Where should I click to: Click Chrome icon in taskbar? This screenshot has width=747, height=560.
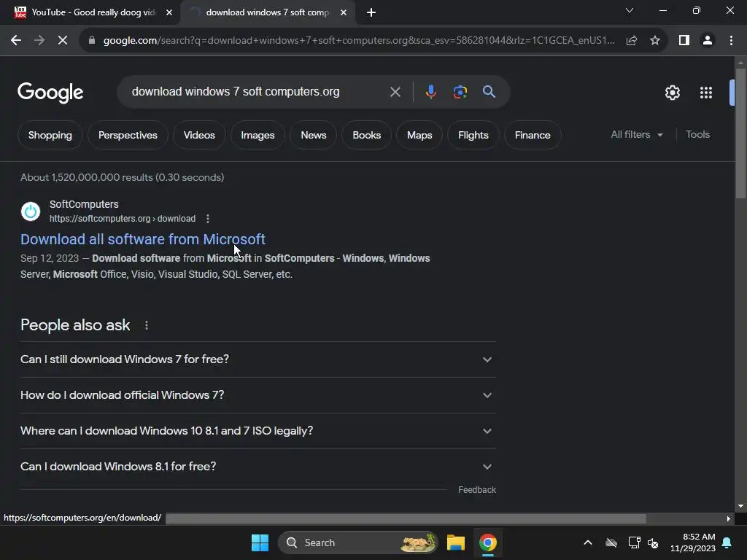coord(488,542)
